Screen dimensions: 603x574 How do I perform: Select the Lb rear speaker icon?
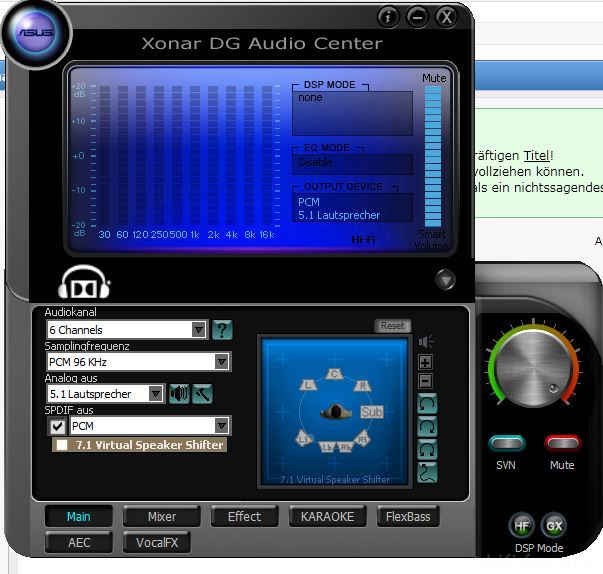pyautogui.click(x=327, y=447)
